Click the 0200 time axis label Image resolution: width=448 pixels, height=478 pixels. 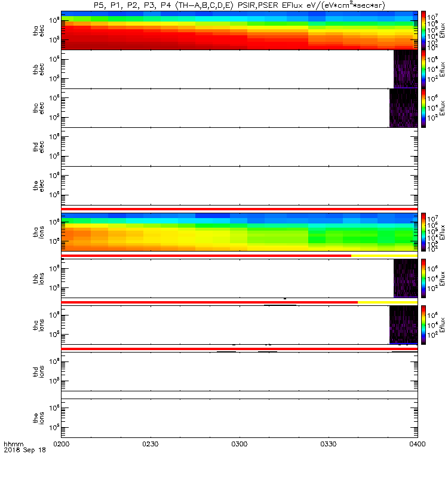(x=62, y=444)
